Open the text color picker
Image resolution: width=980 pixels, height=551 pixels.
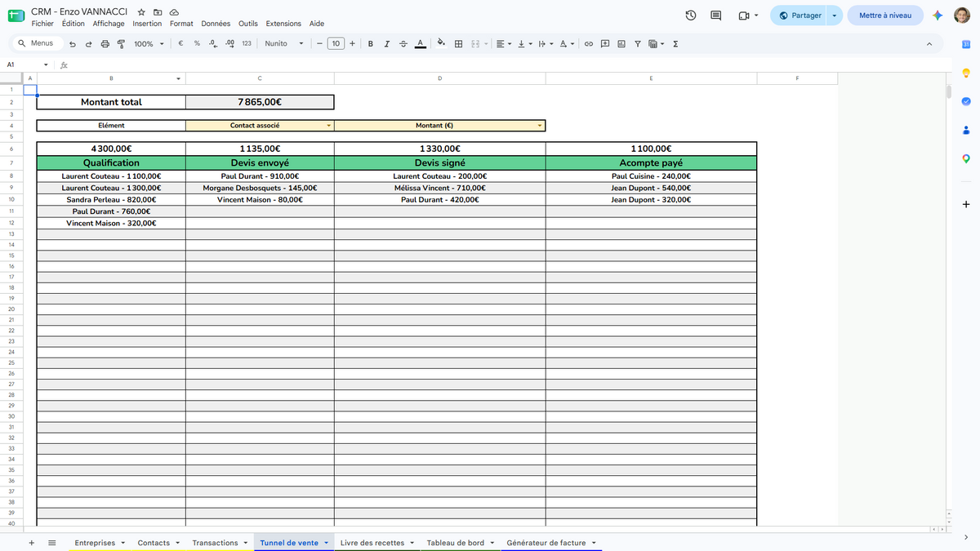click(x=420, y=43)
